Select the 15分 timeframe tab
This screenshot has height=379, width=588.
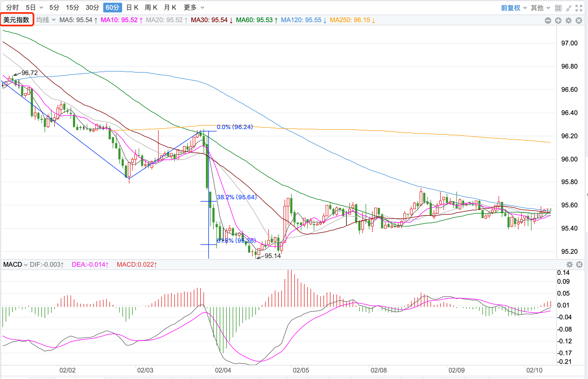(72, 8)
